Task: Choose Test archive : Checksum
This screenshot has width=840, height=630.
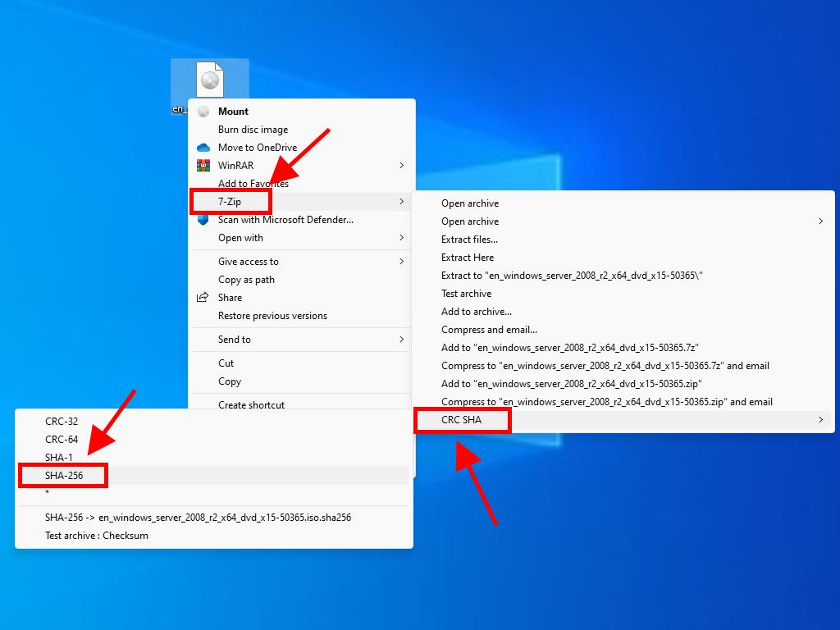Action: point(97,536)
